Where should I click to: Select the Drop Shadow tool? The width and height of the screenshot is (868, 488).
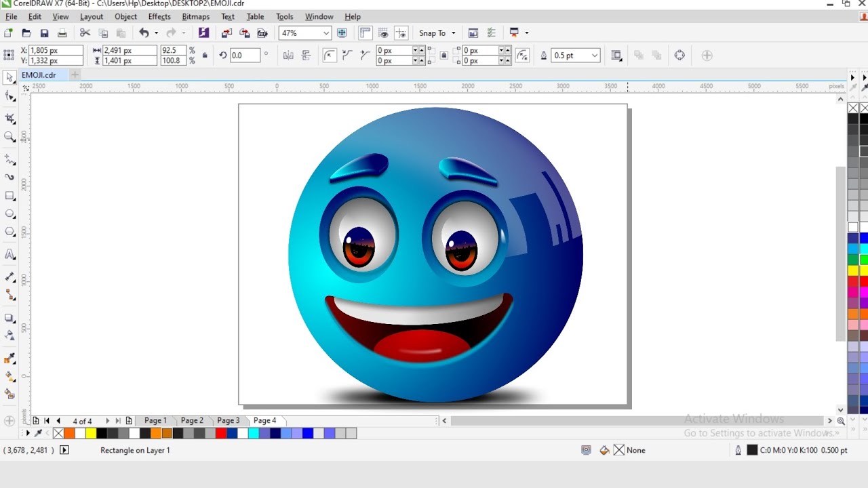[9, 317]
